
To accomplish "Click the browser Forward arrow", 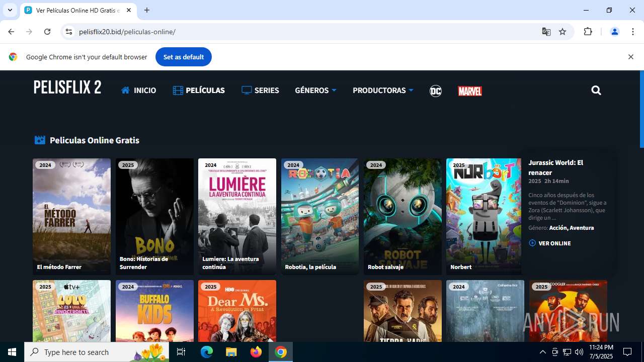I will click(29, 32).
